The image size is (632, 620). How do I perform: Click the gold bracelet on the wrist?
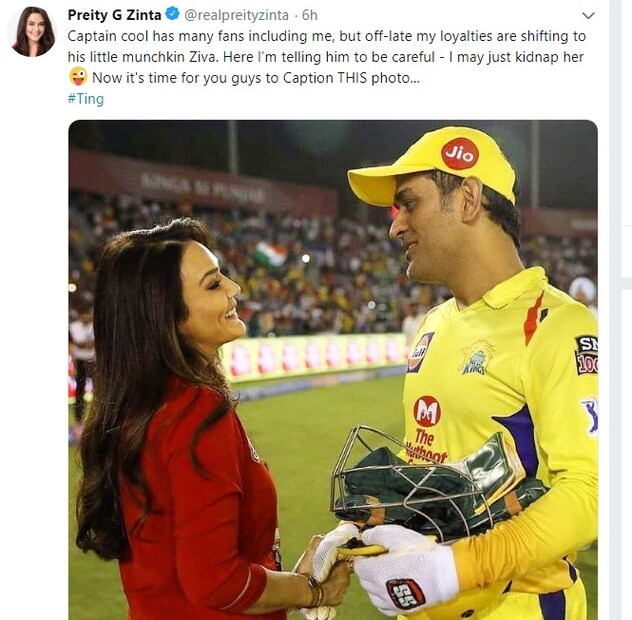[314, 589]
